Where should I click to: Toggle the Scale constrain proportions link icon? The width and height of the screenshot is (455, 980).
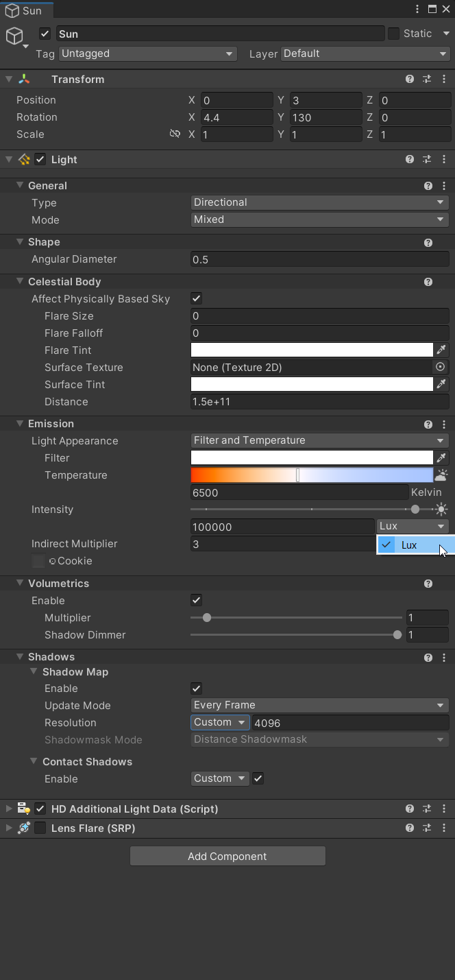(x=175, y=134)
